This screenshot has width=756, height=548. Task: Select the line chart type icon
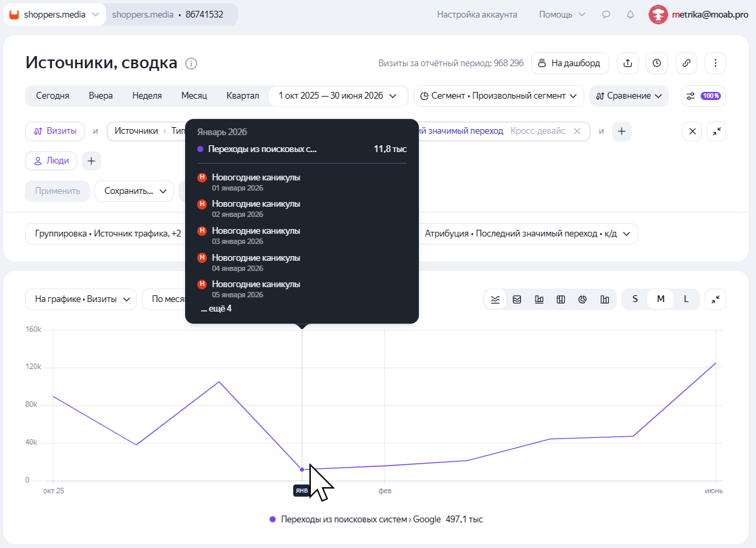click(x=495, y=299)
